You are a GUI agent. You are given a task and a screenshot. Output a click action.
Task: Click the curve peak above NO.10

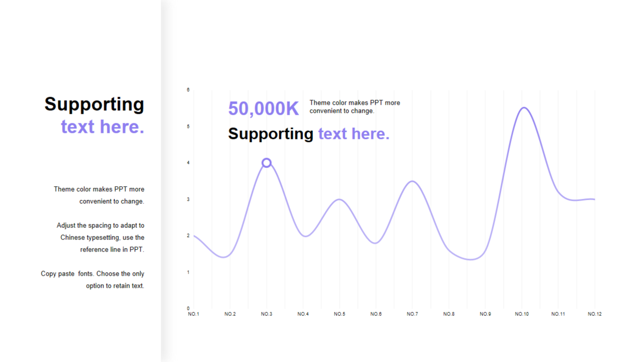click(523, 108)
